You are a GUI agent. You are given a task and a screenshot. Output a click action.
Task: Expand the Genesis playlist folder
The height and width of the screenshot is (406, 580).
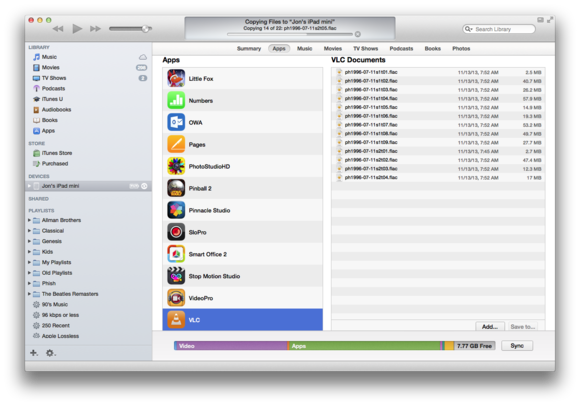29,241
